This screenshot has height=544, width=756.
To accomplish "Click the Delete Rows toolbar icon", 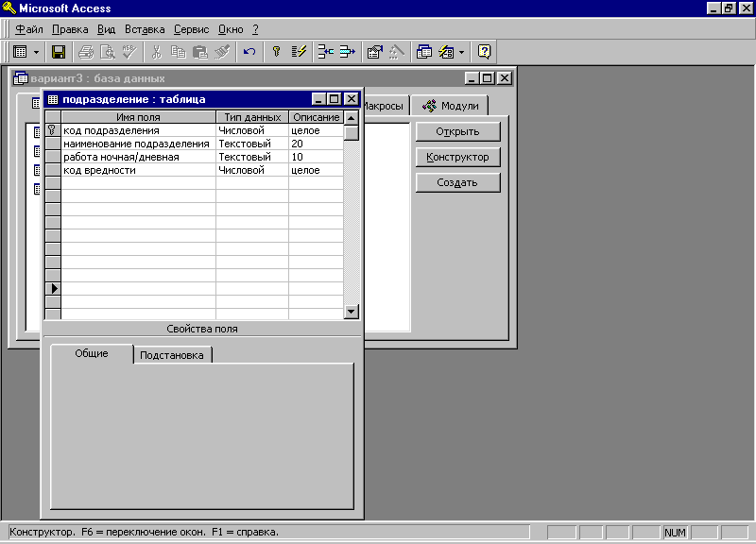I will point(347,52).
